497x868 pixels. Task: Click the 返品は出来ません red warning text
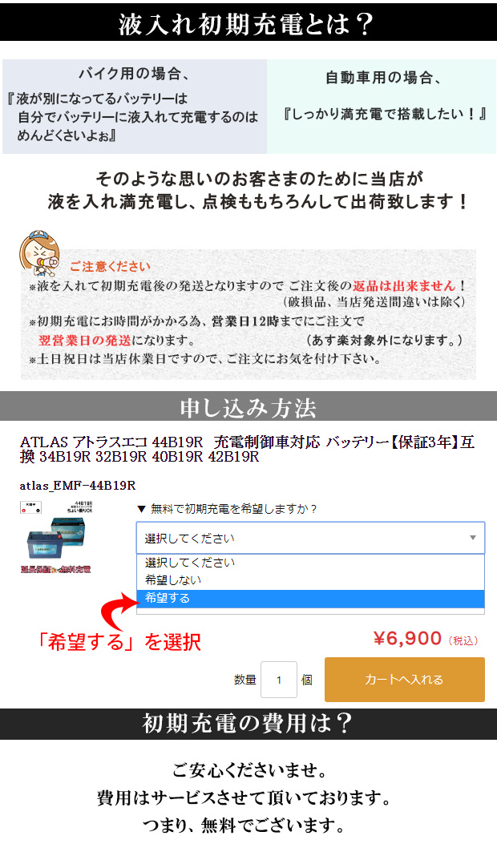pyautogui.click(x=404, y=285)
